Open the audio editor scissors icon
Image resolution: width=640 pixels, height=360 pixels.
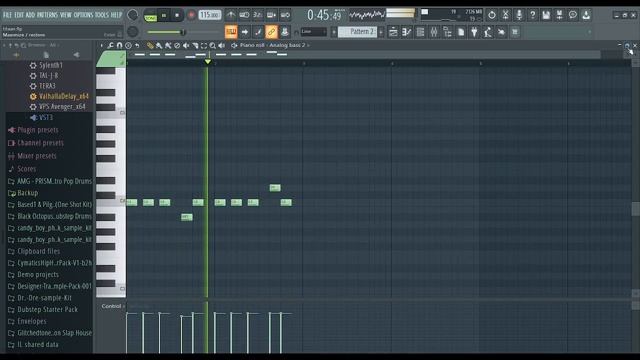coord(505,15)
